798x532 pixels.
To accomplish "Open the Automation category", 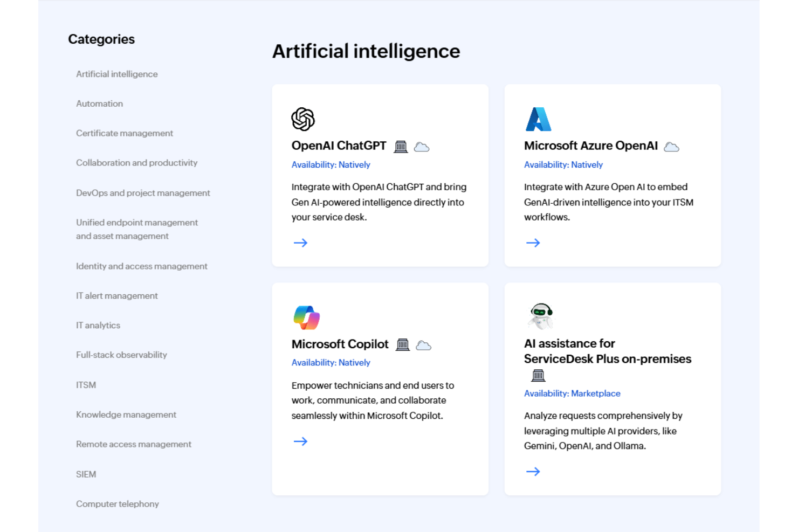I will tap(99, 103).
